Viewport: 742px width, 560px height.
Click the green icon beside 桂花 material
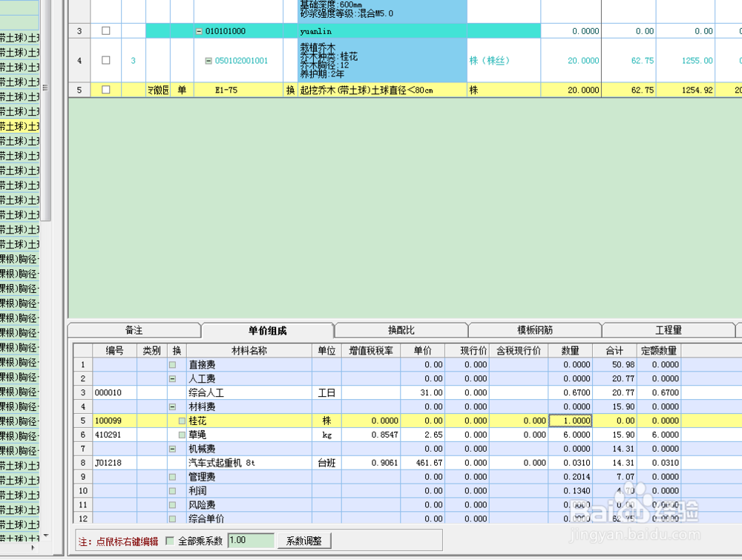click(x=181, y=420)
